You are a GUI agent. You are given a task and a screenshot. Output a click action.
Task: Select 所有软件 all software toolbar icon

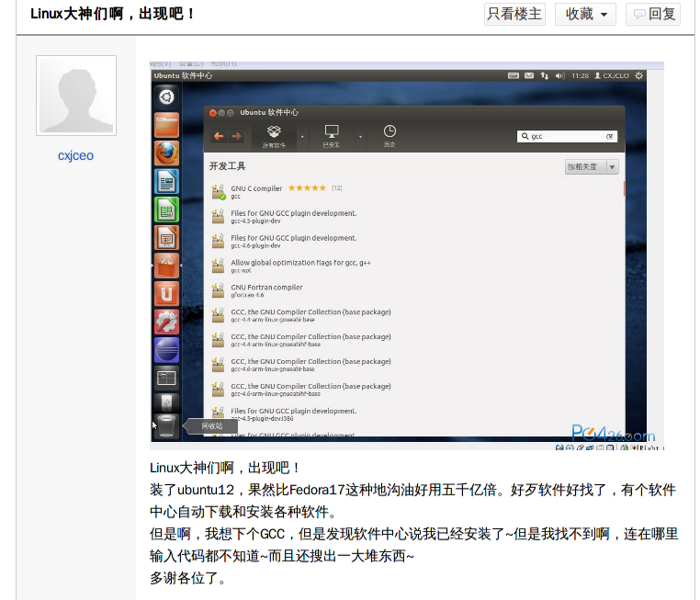click(x=274, y=136)
